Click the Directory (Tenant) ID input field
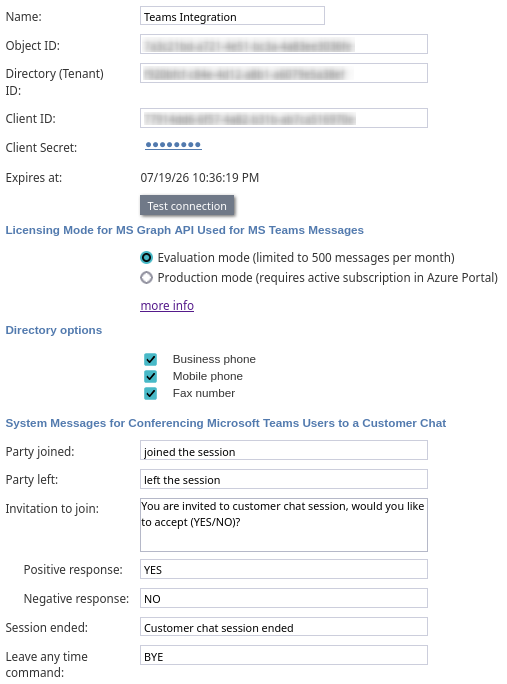The image size is (507, 684). pos(284,73)
